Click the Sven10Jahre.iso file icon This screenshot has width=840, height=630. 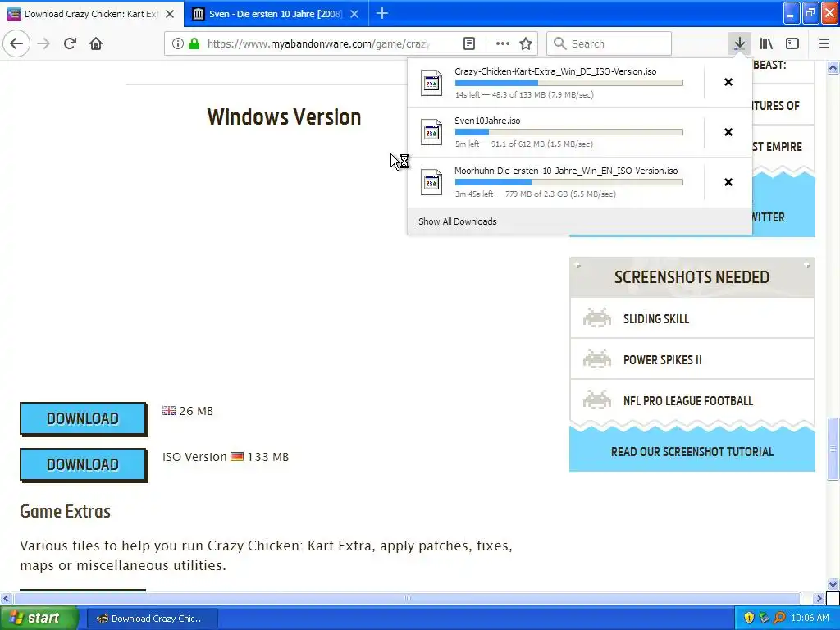431,132
